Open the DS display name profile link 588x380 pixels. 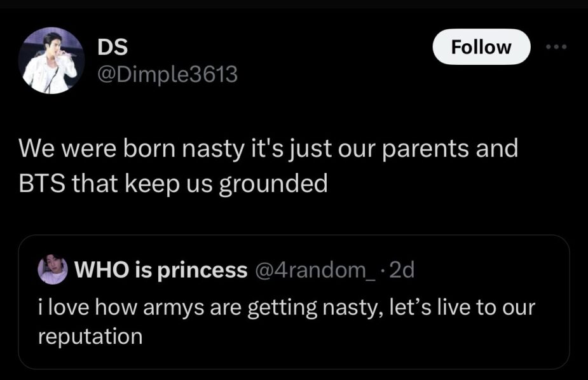112,47
